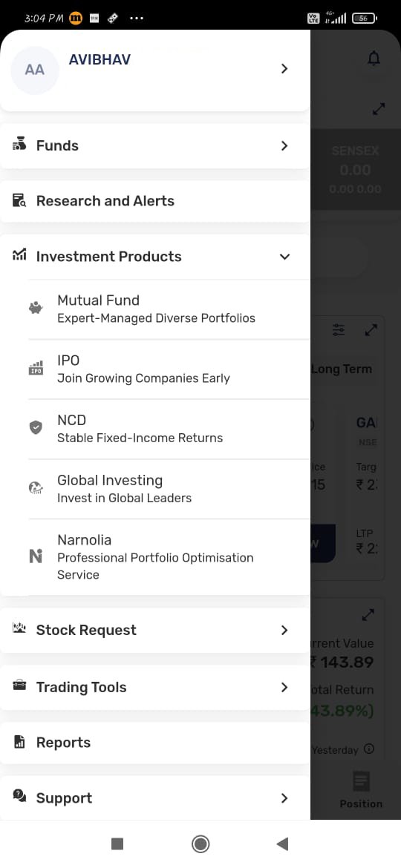The height and width of the screenshot is (868, 401).
Task: Open AVIBHAV profile details arrow
Action: [x=284, y=69]
